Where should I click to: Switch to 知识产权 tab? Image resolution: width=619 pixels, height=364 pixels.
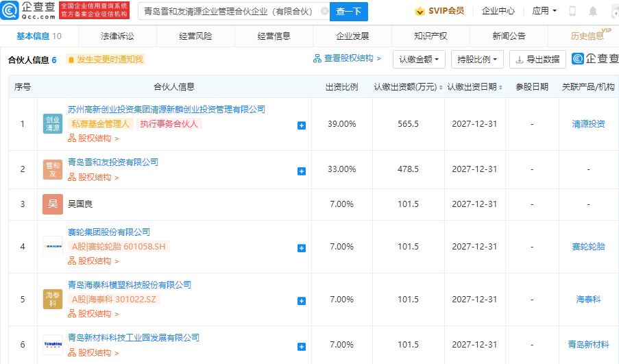430,36
